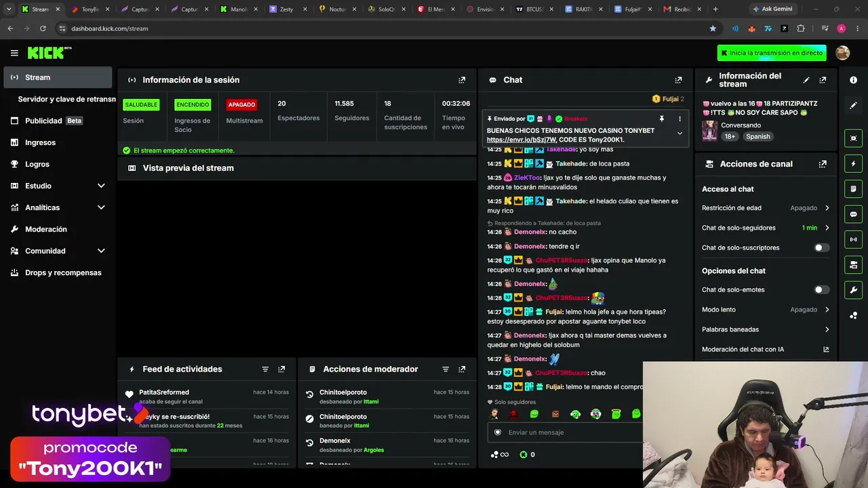Open Publicidad Beta in the sidebar
The width and height of the screenshot is (868, 488).
[x=58, y=121]
